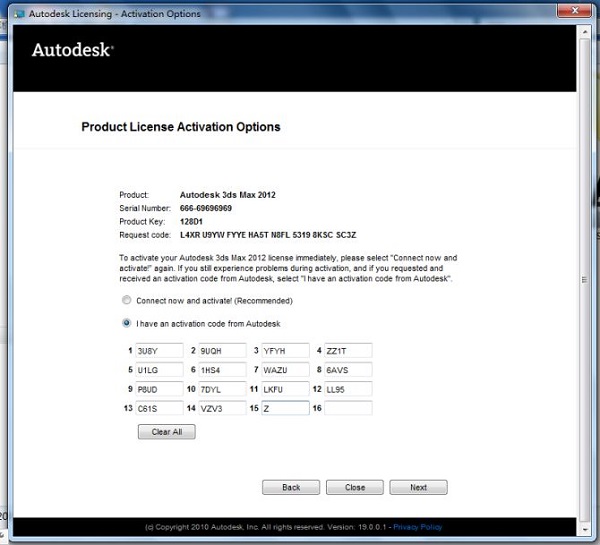
Task: Open the Privacy Policy link
Action: tap(417, 527)
